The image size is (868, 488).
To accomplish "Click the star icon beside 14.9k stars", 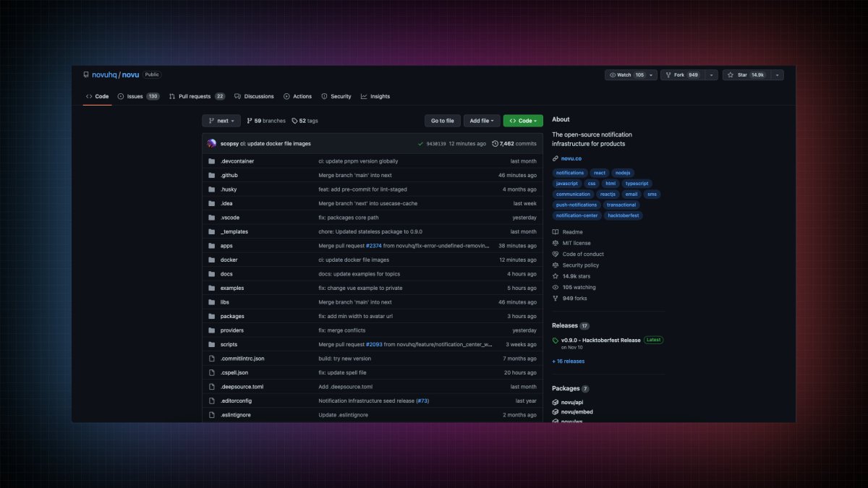I will pos(556,276).
